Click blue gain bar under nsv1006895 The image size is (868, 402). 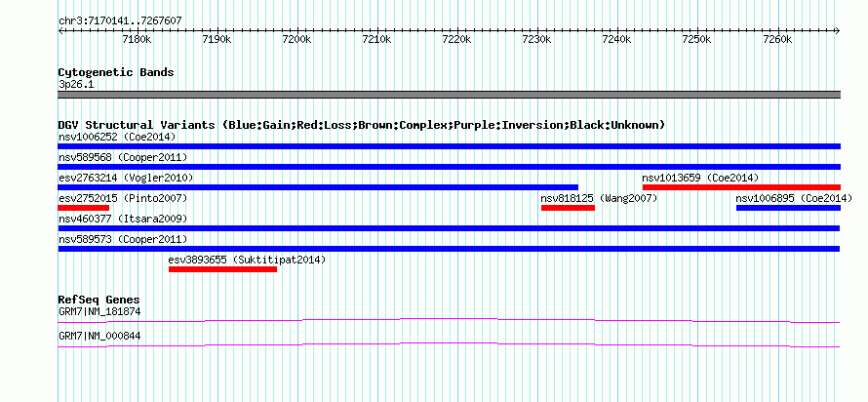(788, 208)
